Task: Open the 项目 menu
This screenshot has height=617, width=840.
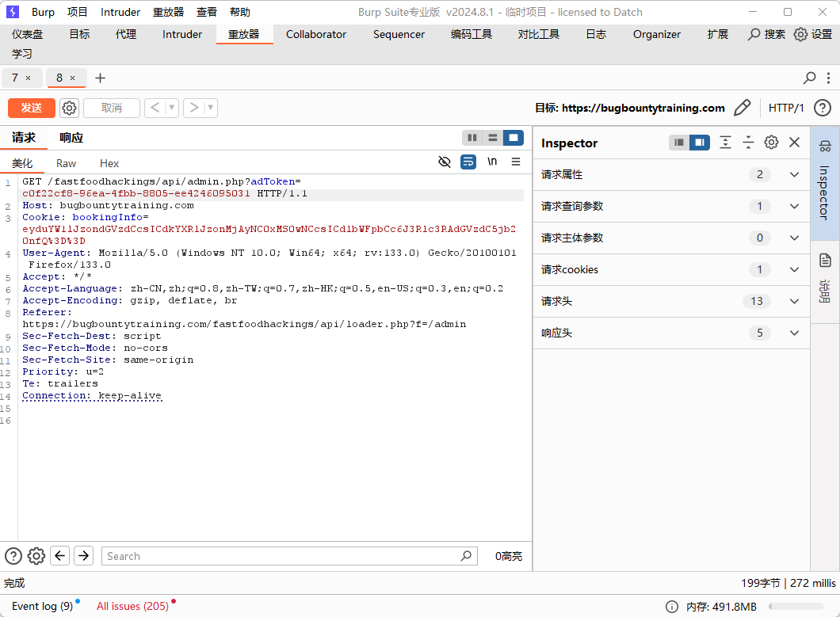Action: pos(77,12)
